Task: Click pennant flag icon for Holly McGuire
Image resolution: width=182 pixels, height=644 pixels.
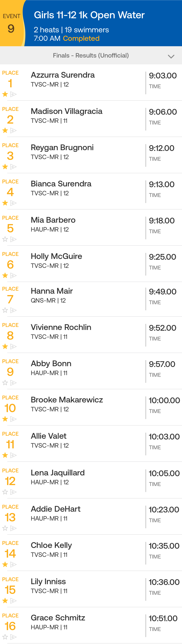Action: point(13,276)
